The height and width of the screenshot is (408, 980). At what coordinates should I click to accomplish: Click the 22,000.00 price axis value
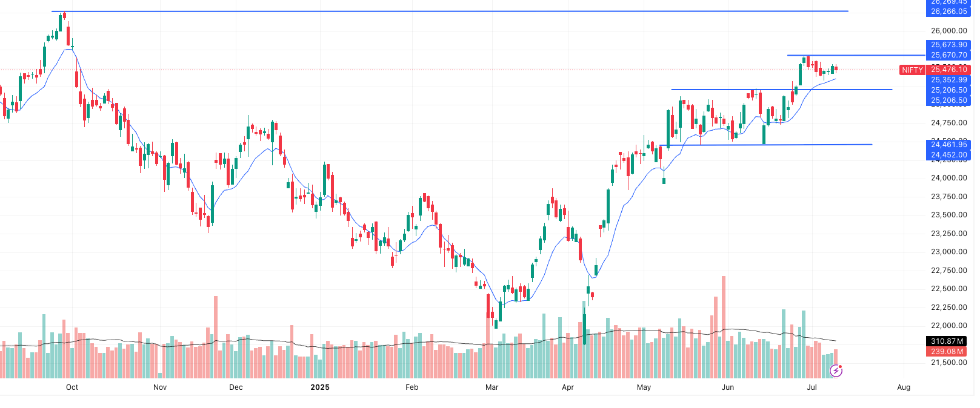[x=948, y=326]
